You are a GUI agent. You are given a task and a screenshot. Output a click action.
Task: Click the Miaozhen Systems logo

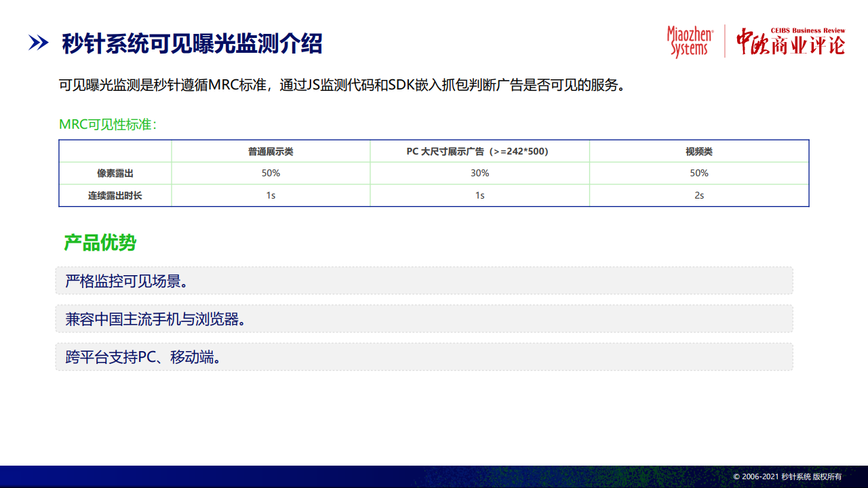coord(690,42)
